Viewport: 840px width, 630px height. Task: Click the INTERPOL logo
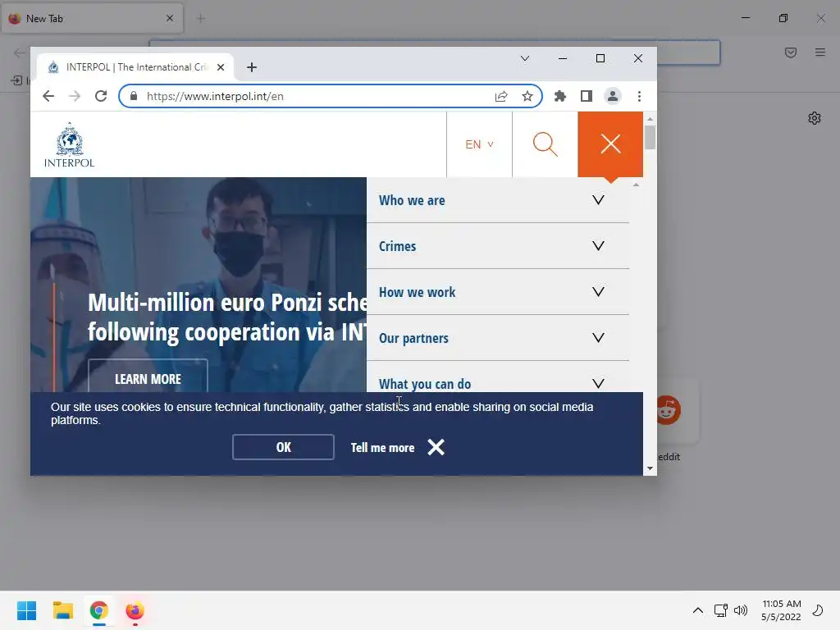point(69,144)
